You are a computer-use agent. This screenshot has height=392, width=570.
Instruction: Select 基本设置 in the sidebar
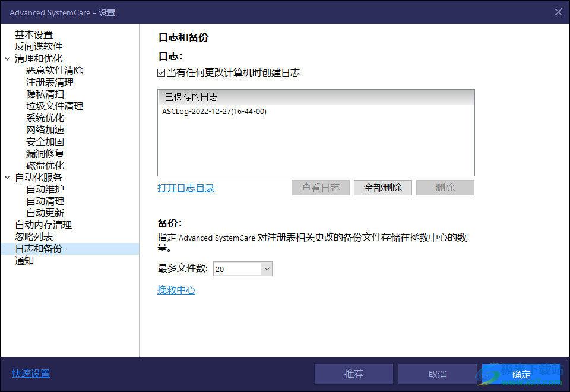pyautogui.click(x=34, y=35)
